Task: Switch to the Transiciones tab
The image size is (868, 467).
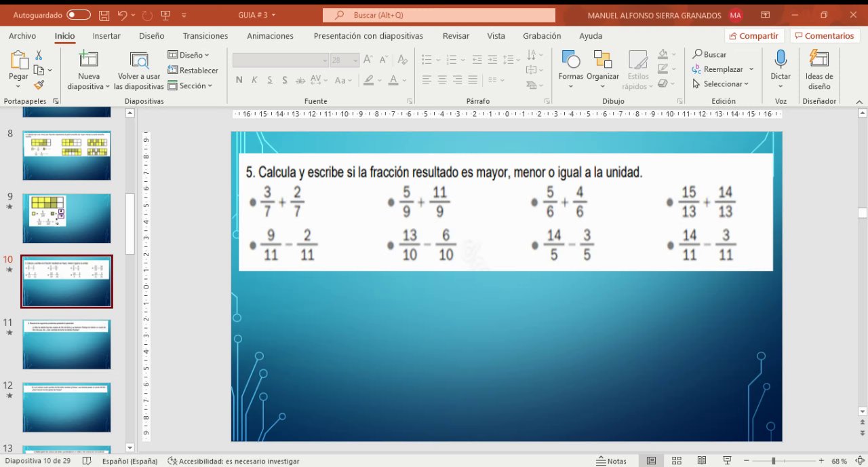Action: [204, 36]
